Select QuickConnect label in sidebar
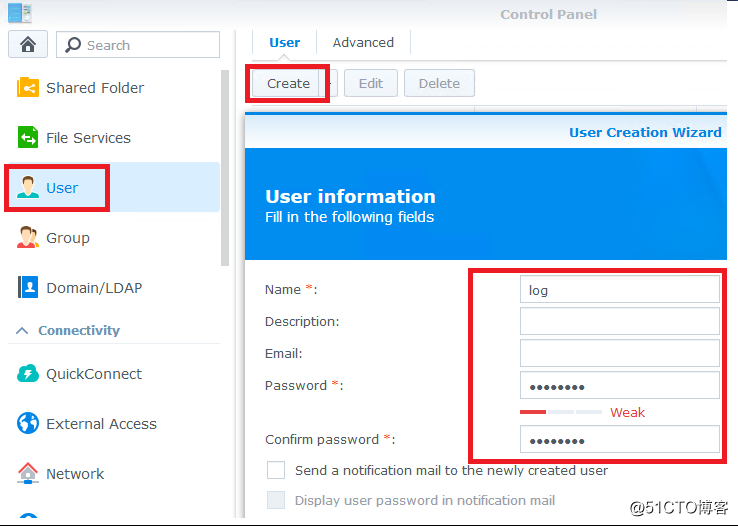Viewport: 738px width, 526px height. [94, 374]
